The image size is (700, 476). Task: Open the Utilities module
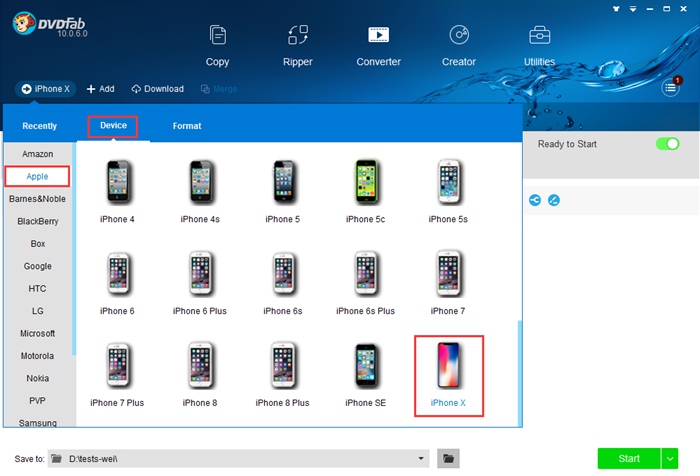point(539,46)
